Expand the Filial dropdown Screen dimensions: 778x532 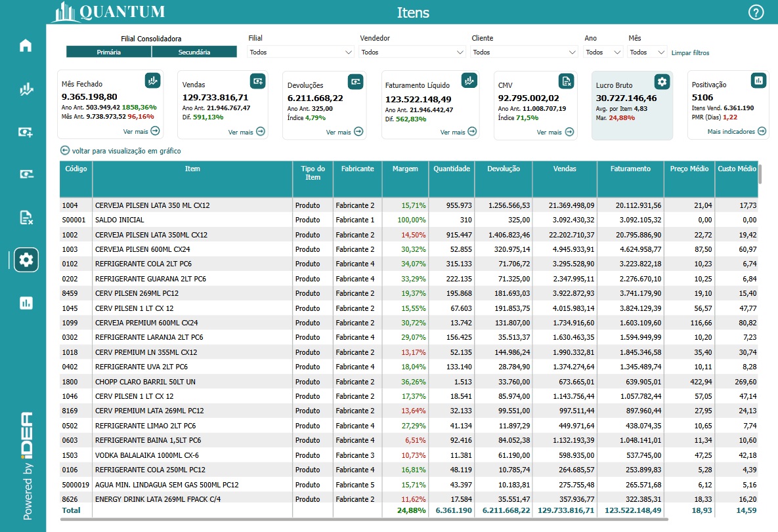[301, 52]
